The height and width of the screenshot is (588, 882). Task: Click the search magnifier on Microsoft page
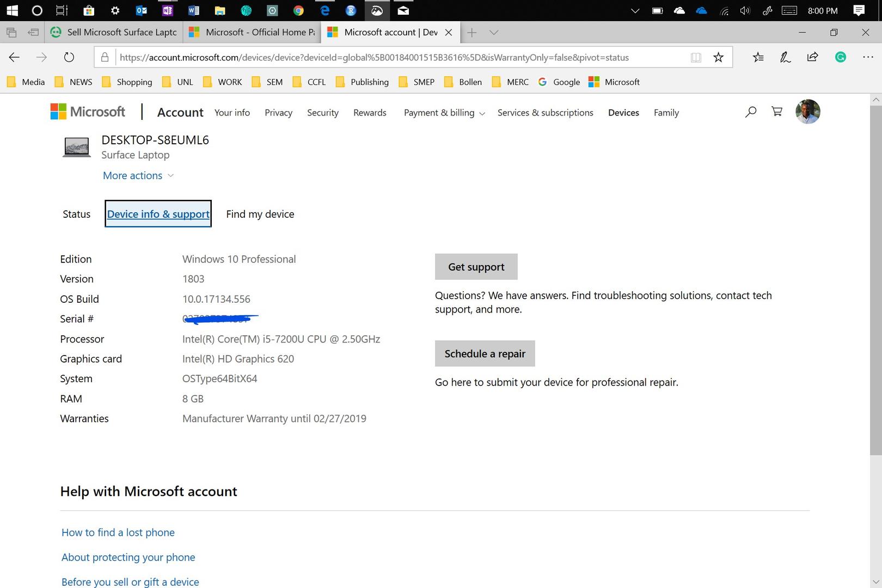coord(751,112)
